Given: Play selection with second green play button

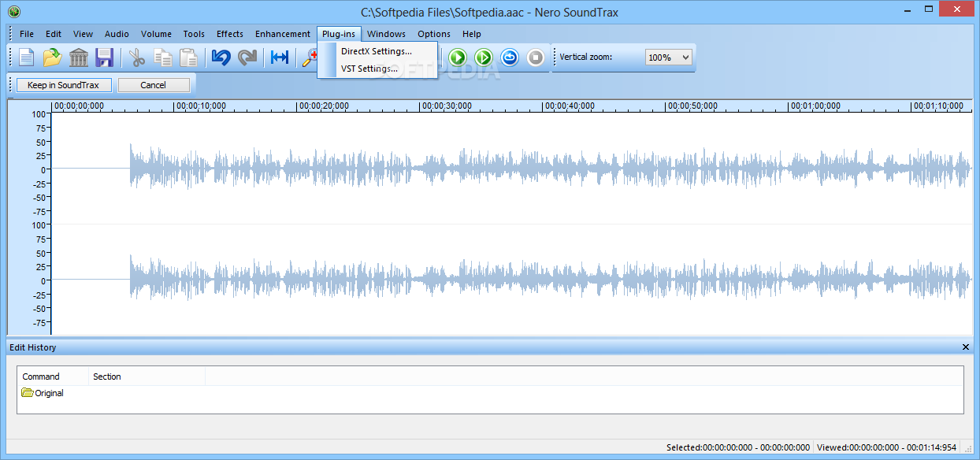Looking at the screenshot, I should (484, 57).
